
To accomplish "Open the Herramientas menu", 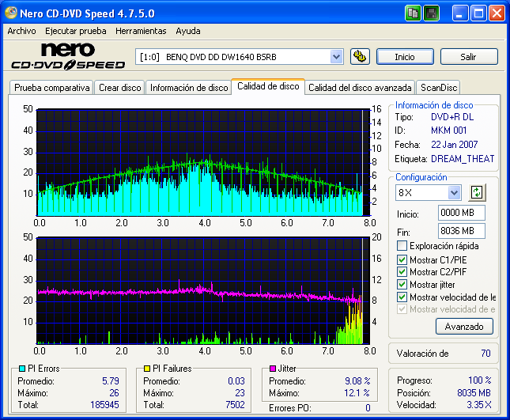I will point(141,31).
